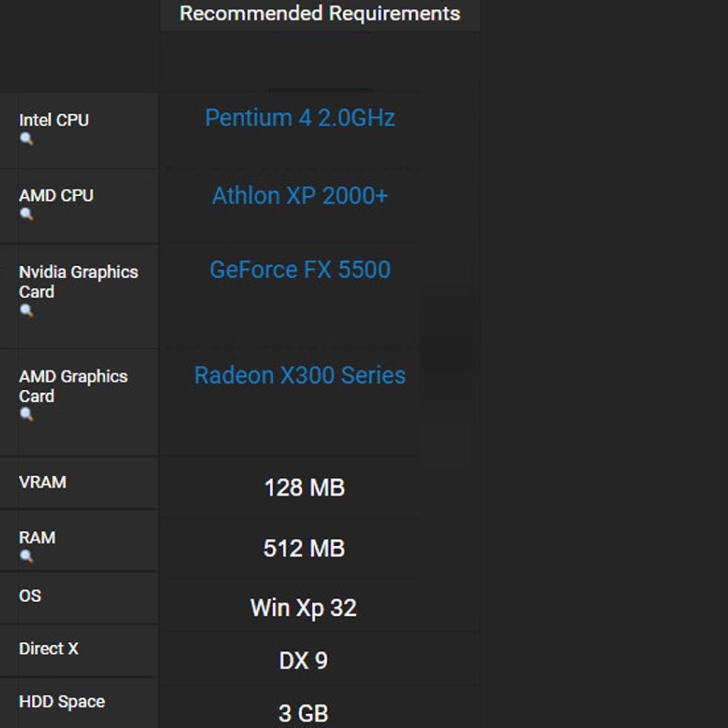Click the magnifier under Nvidia Graphics Card
The width and height of the screenshot is (728, 728).
pos(27,311)
